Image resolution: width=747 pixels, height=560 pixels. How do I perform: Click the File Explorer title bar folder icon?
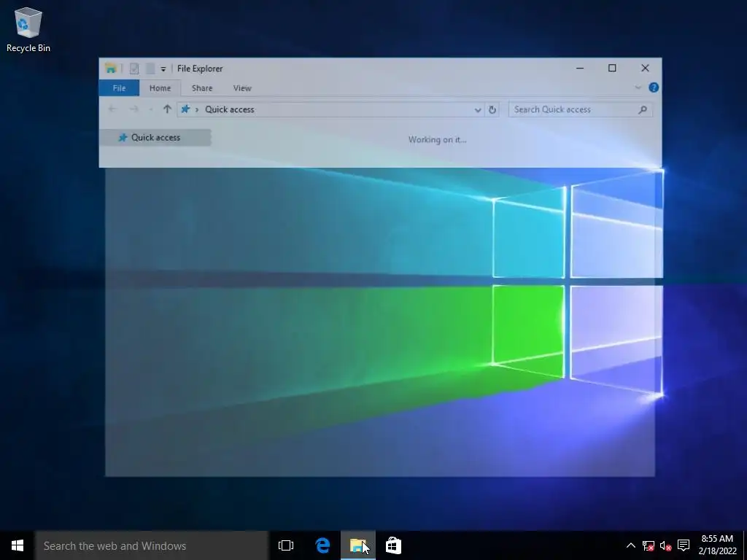111,69
